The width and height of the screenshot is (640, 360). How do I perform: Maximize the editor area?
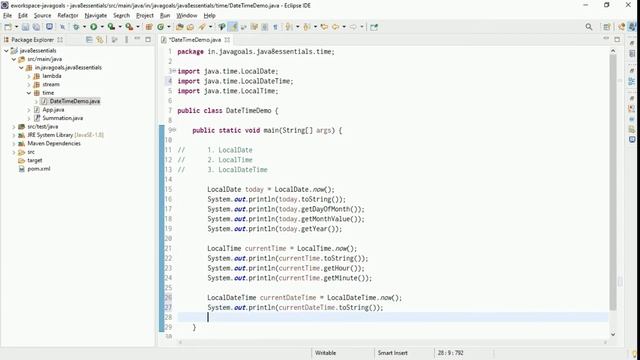pyautogui.click(x=617, y=39)
